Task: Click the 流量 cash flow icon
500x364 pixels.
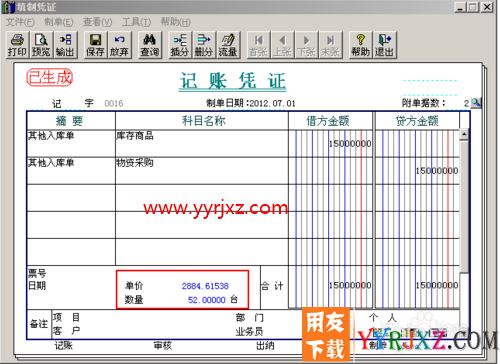Action: [228, 45]
